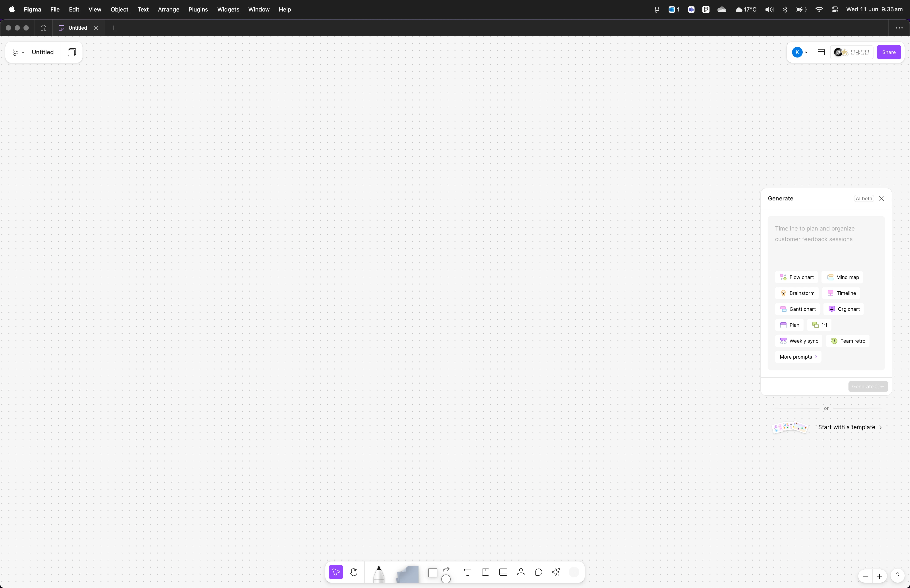Choose the Flow chart prompt

[x=796, y=277]
